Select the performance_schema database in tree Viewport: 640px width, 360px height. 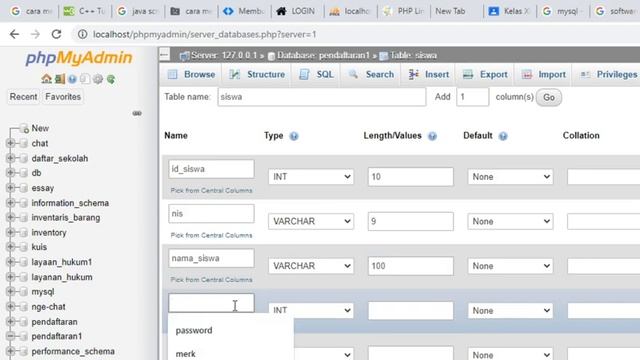[73, 351]
